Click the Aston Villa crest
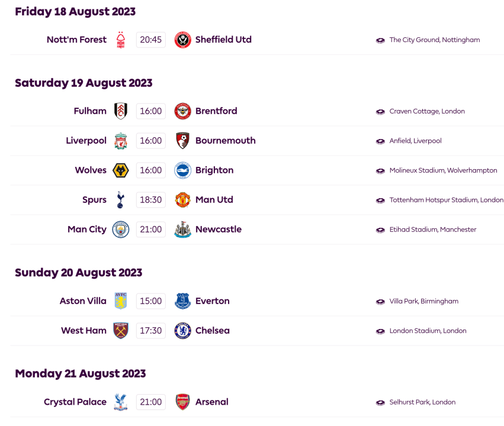Screen dimensions: 504x426 (121, 301)
